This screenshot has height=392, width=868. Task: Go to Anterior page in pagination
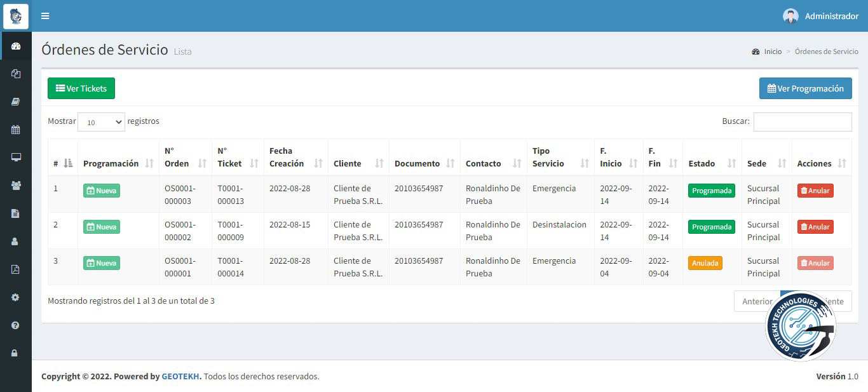click(756, 301)
